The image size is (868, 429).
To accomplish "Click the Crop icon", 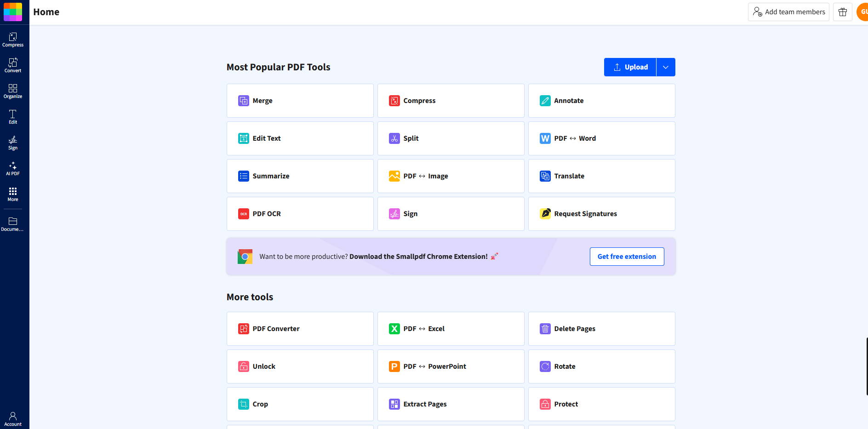I will [x=244, y=404].
